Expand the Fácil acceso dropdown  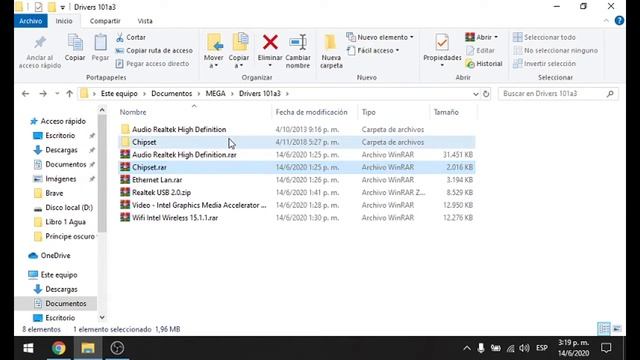[373, 51]
